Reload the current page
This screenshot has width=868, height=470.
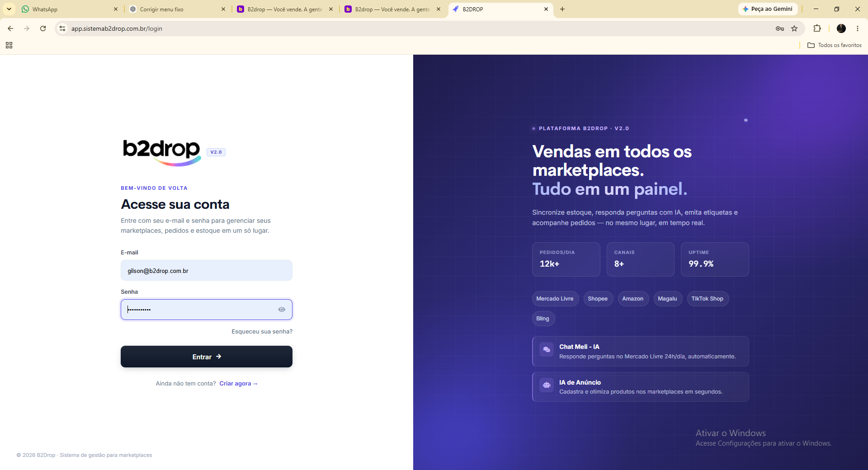pos(43,28)
